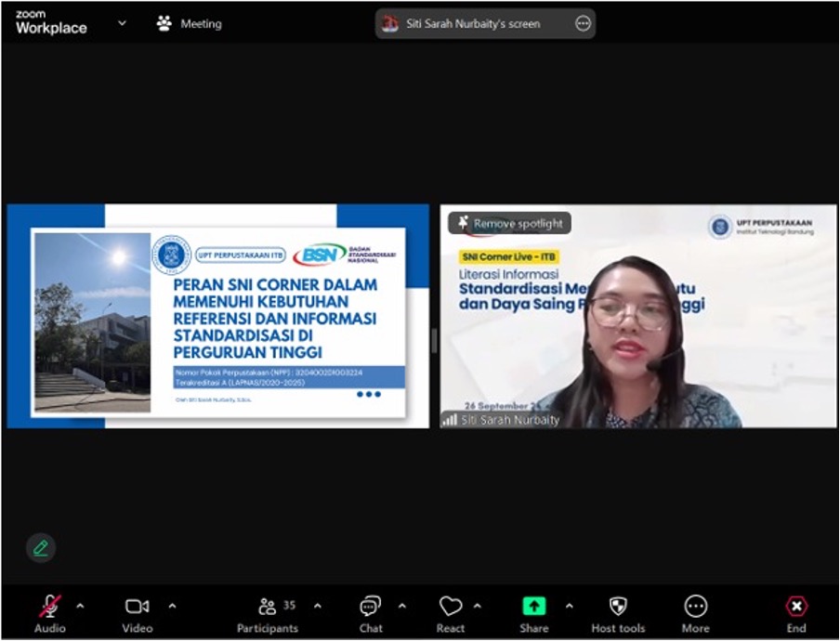Expand the Video options arrow
This screenshot has width=840, height=641.
coord(172,606)
